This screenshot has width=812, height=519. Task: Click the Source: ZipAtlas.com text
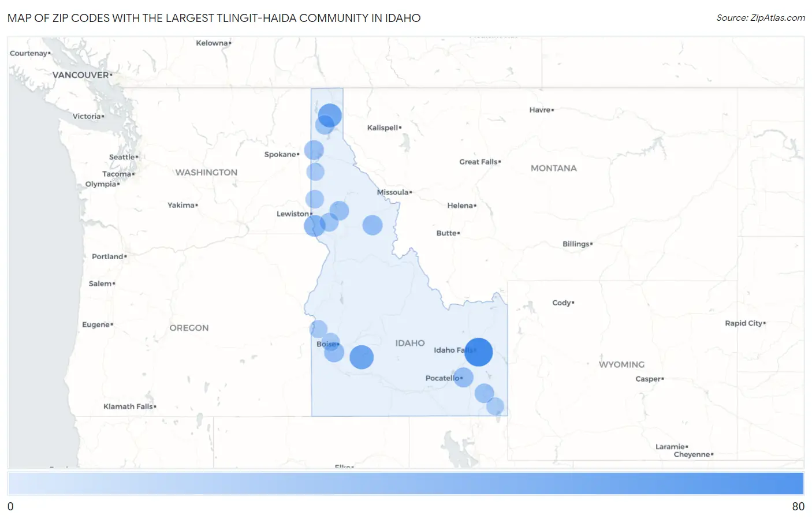pyautogui.click(x=761, y=18)
